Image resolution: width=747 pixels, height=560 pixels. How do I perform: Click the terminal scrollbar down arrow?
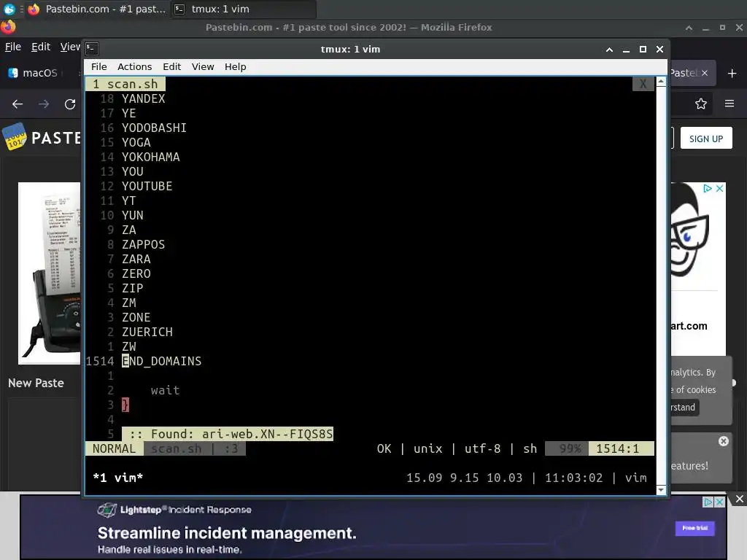(x=661, y=489)
